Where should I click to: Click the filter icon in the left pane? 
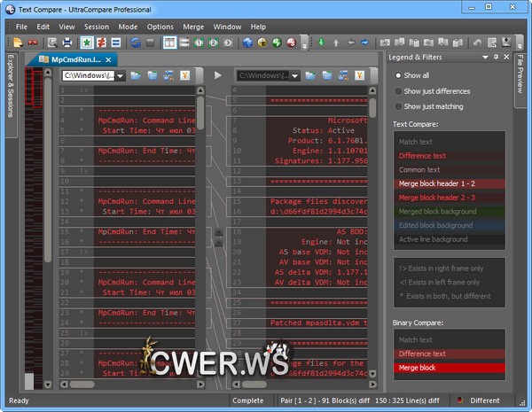(x=184, y=75)
